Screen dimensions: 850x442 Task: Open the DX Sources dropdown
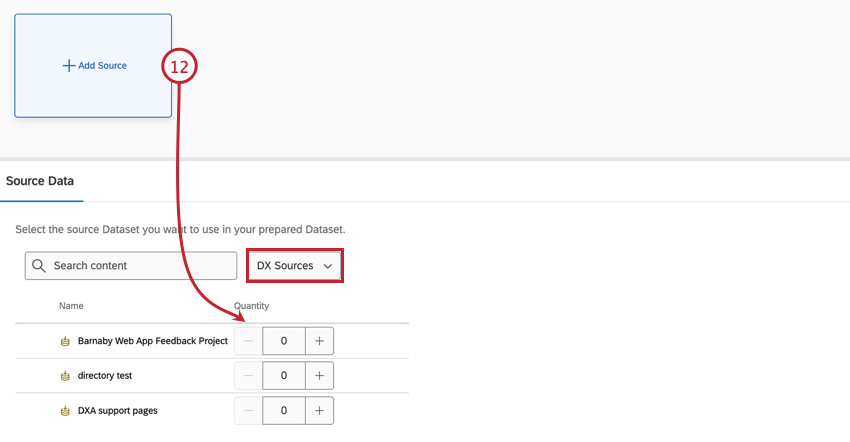coord(295,266)
